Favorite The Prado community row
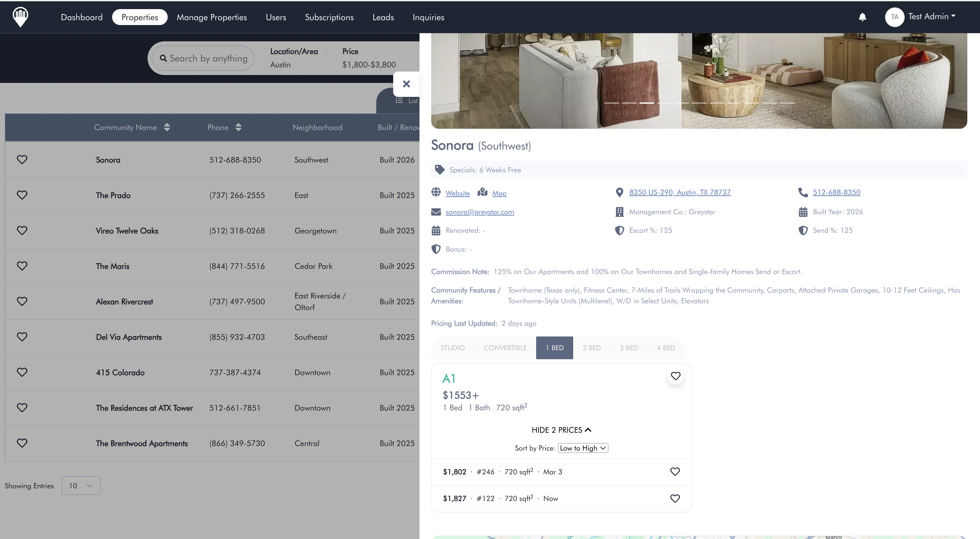 click(22, 195)
